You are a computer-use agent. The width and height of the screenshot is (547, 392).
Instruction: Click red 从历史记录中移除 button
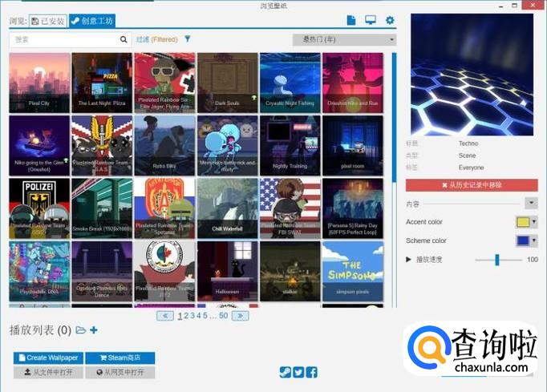[472, 185]
